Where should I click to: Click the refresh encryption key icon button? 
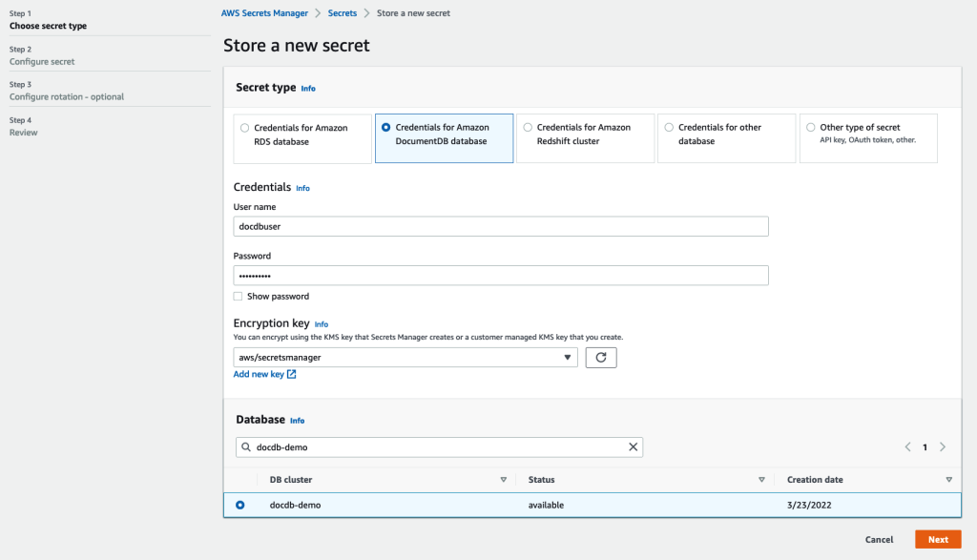pyautogui.click(x=600, y=358)
